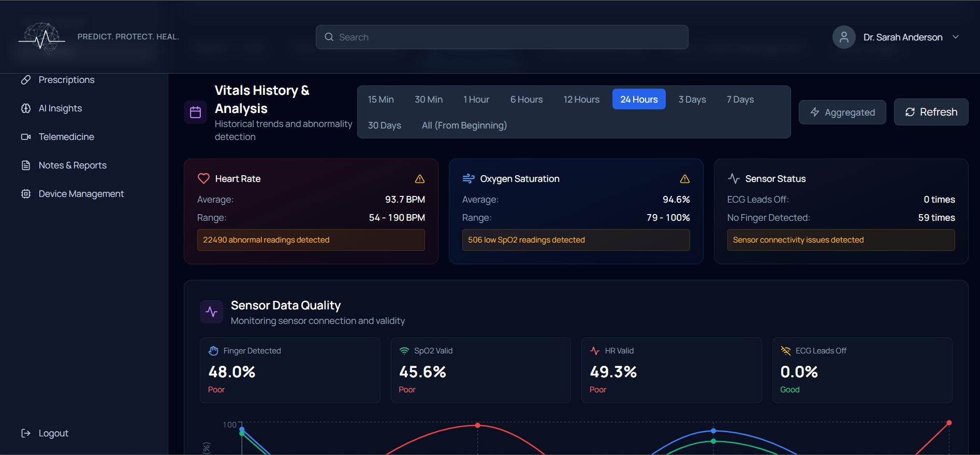The width and height of the screenshot is (980, 455).
Task: Click the Sensor Data Quality pulse icon
Action: coord(211,311)
